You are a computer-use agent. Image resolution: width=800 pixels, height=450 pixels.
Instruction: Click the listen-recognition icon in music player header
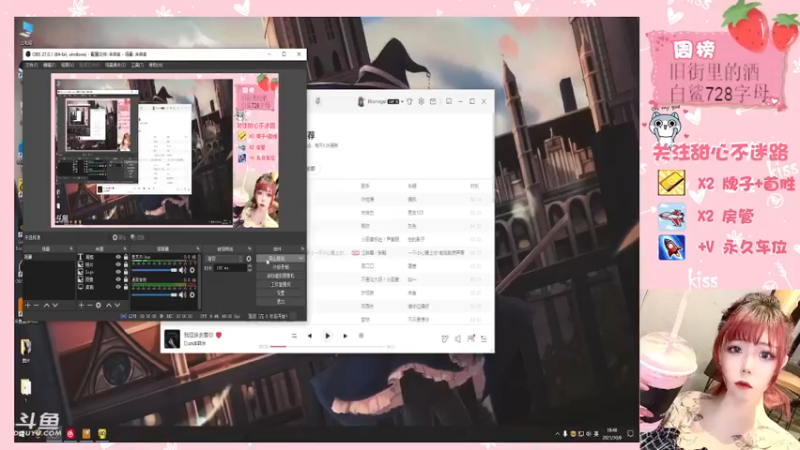pyautogui.click(x=318, y=101)
